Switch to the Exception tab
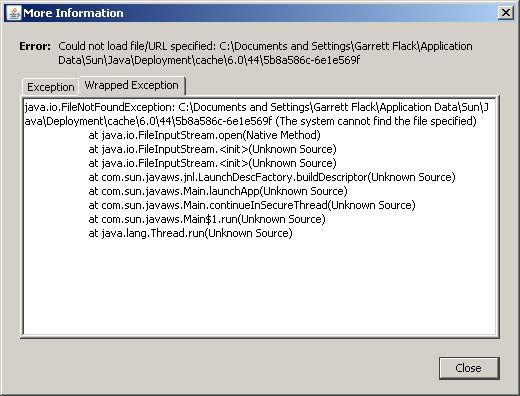Image resolution: width=520 pixels, height=396 pixels. pos(51,87)
